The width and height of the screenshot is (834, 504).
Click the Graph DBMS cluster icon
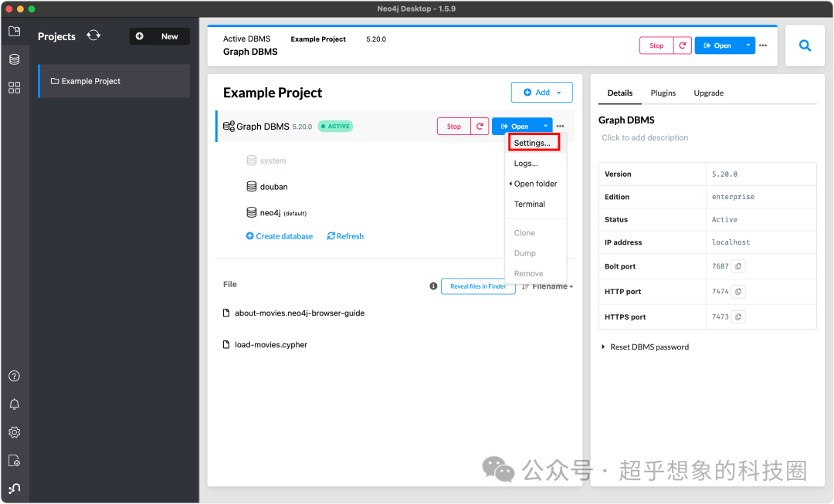coord(229,127)
